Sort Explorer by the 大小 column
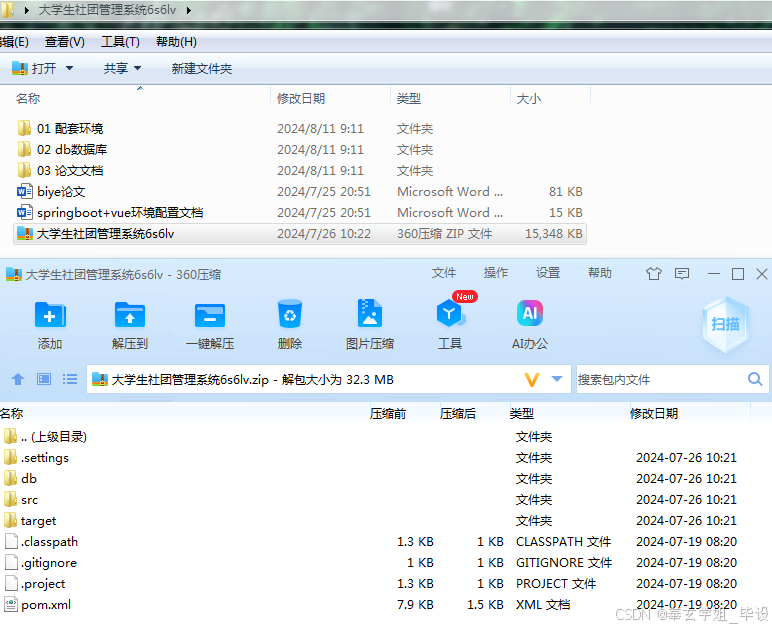The image size is (772, 628). point(529,98)
